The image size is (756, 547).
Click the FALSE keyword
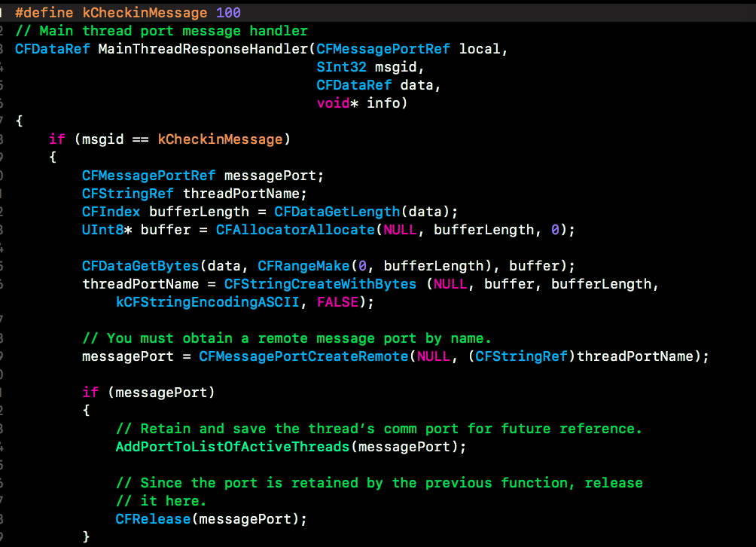(337, 302)
